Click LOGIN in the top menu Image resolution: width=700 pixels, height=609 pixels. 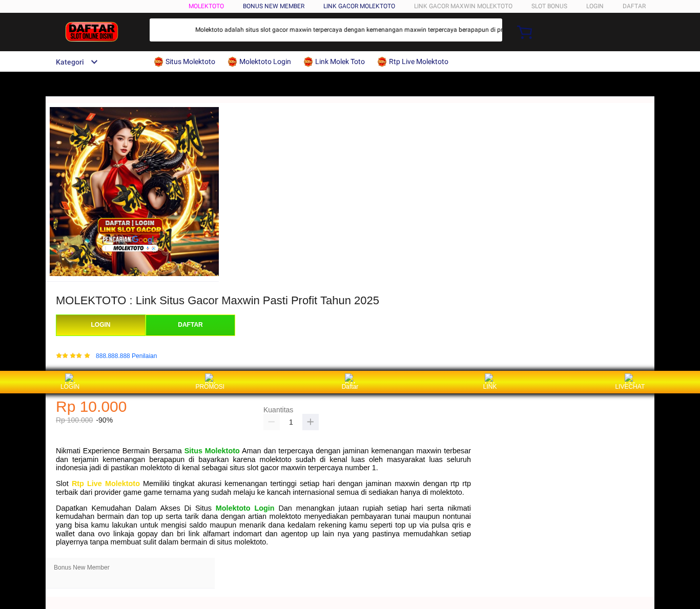pyautogui.click(x=595, y=6)
